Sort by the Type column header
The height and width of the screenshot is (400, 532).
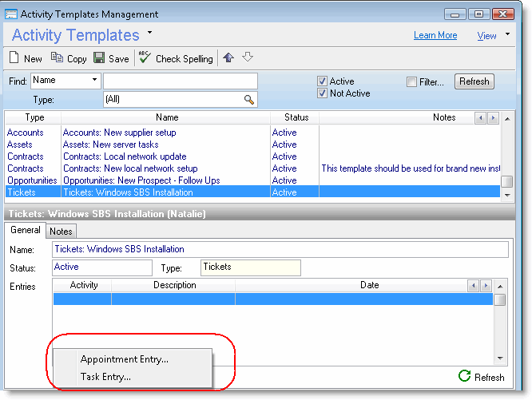[34, 117]
